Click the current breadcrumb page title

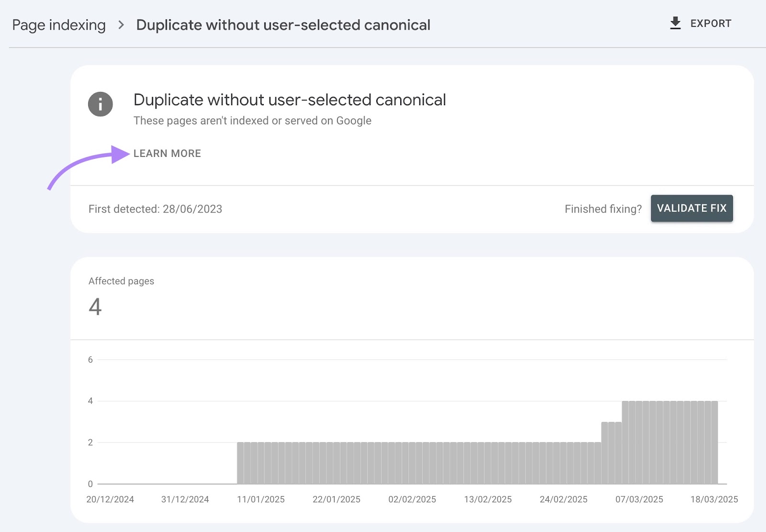tap(283, 25)
